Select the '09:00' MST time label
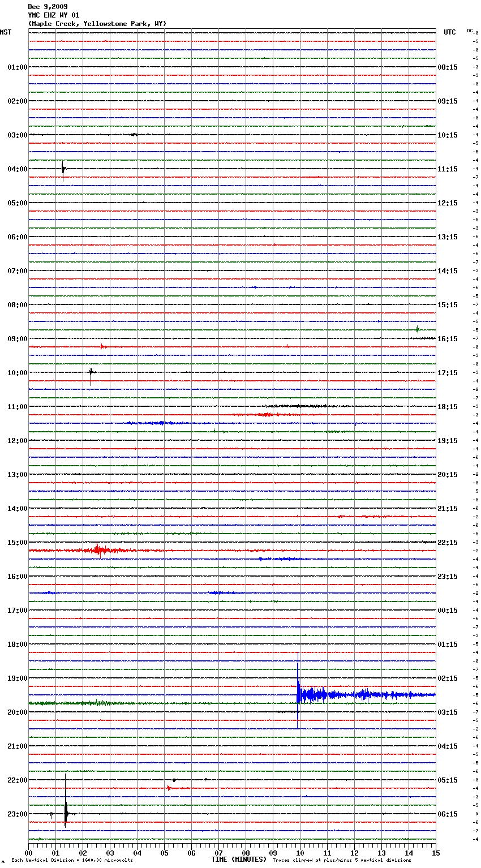The width and height of the screenshot is (481, 868). point(18,339)
